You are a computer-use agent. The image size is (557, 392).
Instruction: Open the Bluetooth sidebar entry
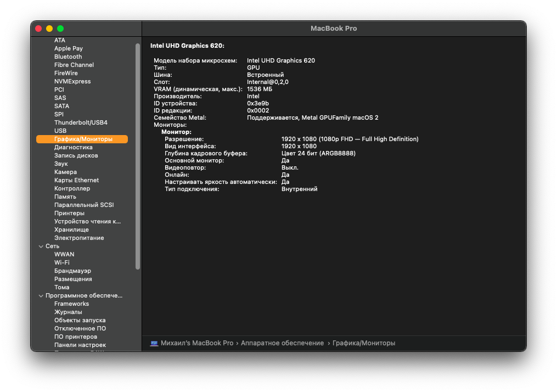coord(68,57)
